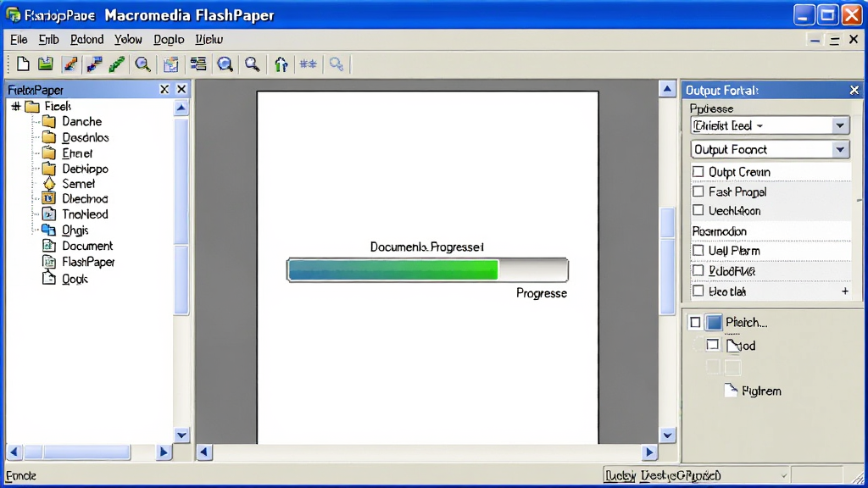The height and width of the screenshot is (488, 868).
Task: Tick the Uelj Plarm checkbox
Action: tap(698, 250)
